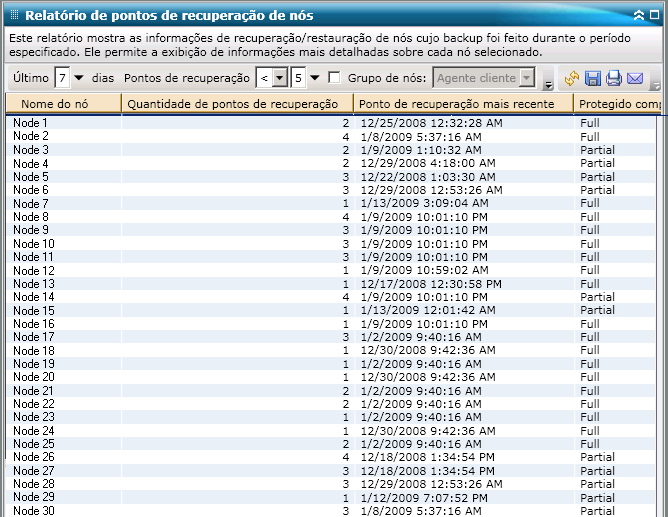Click Full status in Node 16 row
668x517 pixels.
pyautogui.click(x=590, y=324)
